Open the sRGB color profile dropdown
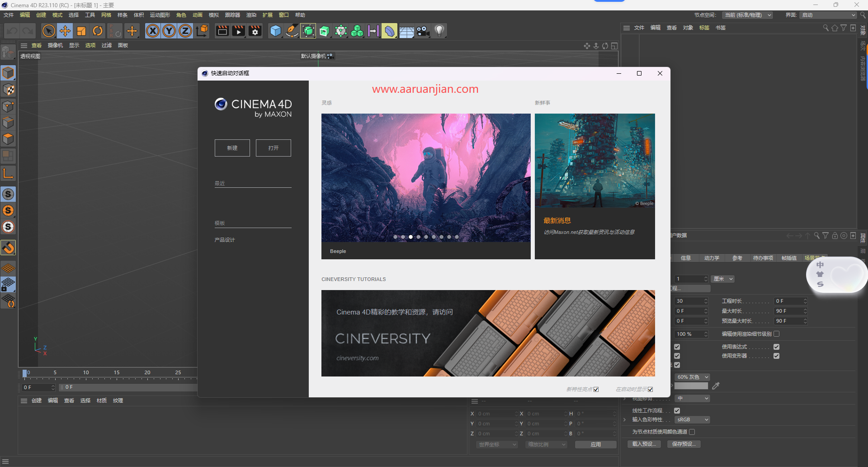The width and height of the screenshot is (868, 467). tap(692, 419)
